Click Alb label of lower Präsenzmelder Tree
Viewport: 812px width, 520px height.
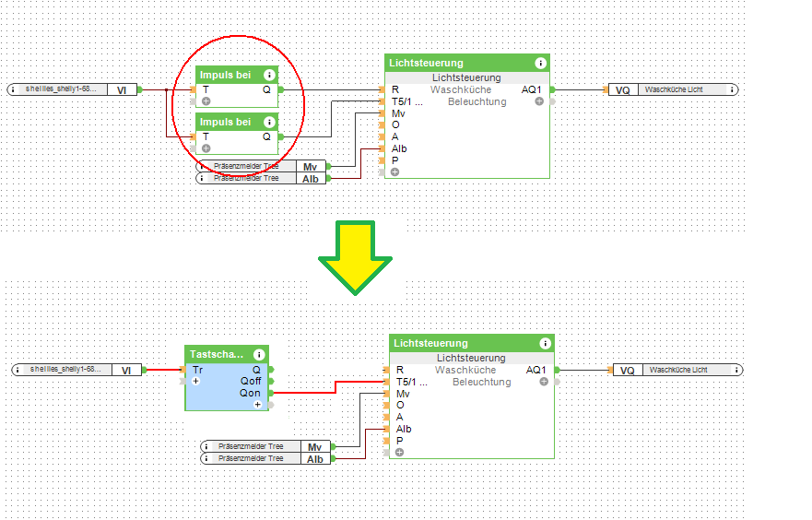tap(315, 459)
